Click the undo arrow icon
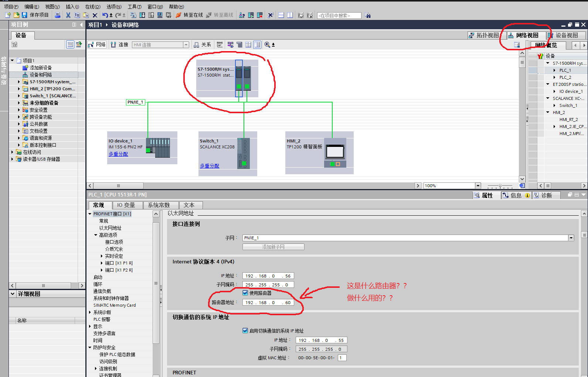Image resolution: width=588 pixels, height=377 pixels. coord(105,15)
